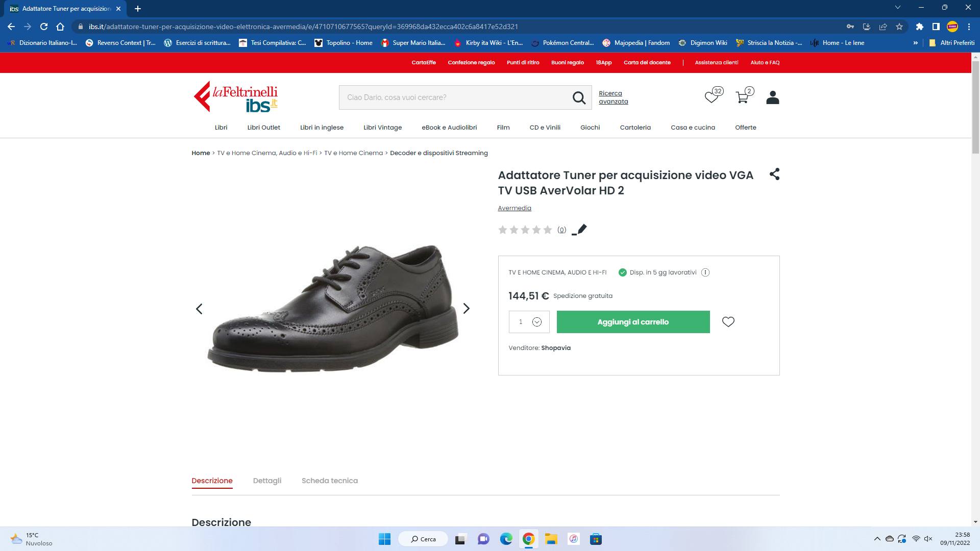980x551 pixels.
Task: Show previous product image arrow
Action: 199,309
